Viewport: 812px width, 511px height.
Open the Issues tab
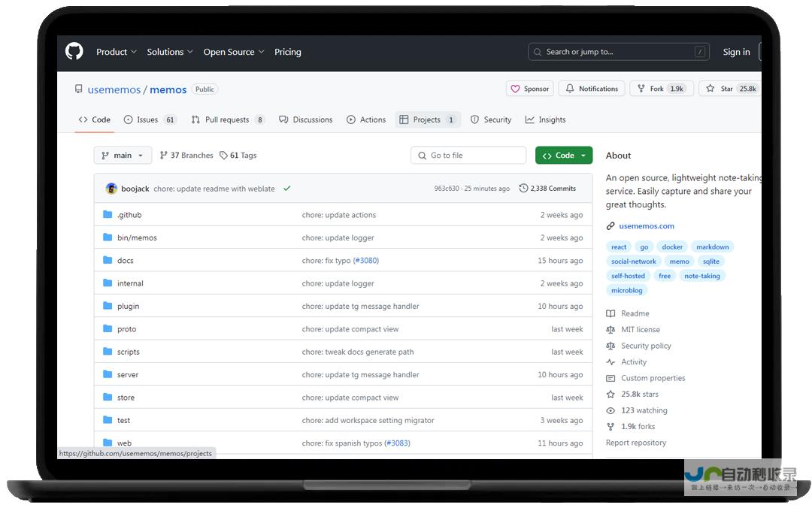pos(150,119)
